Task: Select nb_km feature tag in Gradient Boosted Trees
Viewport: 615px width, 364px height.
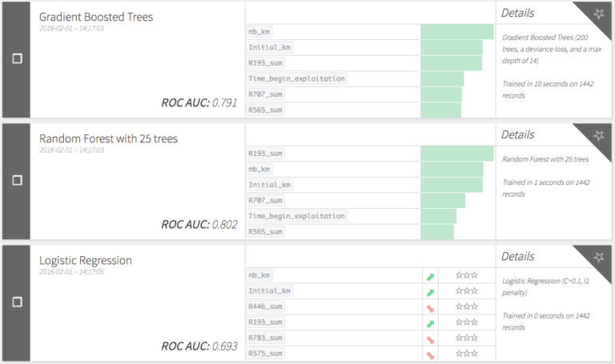Action: [259, 32]
